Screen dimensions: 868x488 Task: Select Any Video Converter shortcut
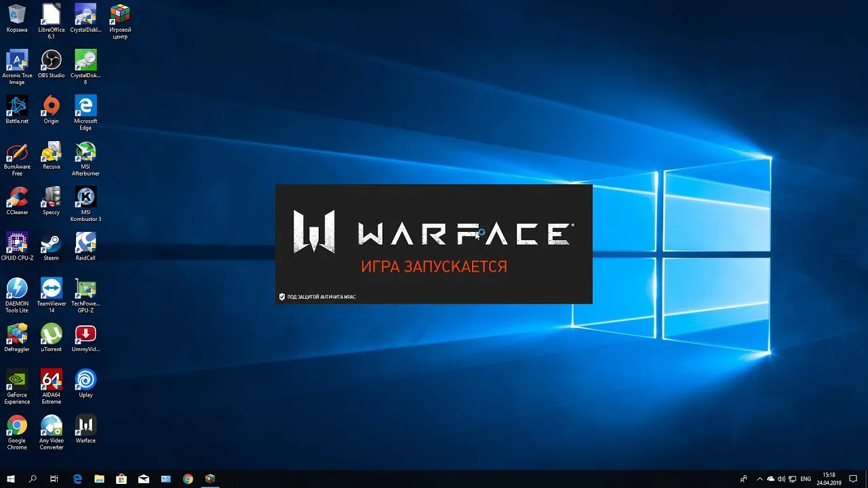pyautogui.click(x=51, y=432)
